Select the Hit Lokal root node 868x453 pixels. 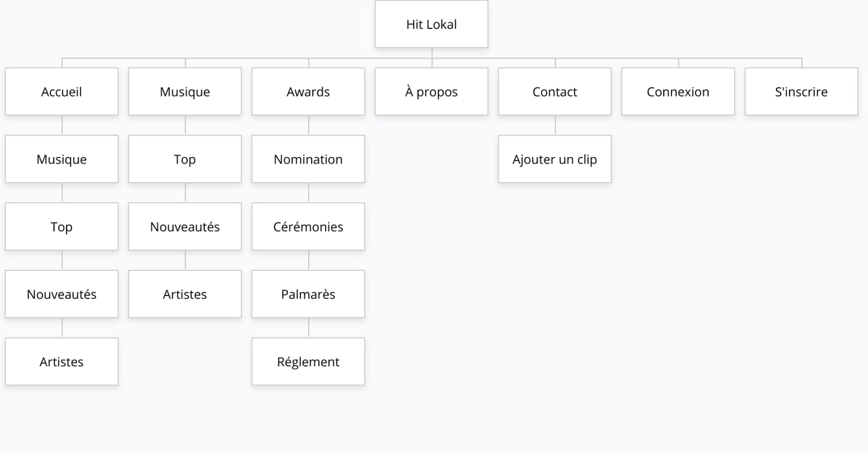[x=431, y=24]
